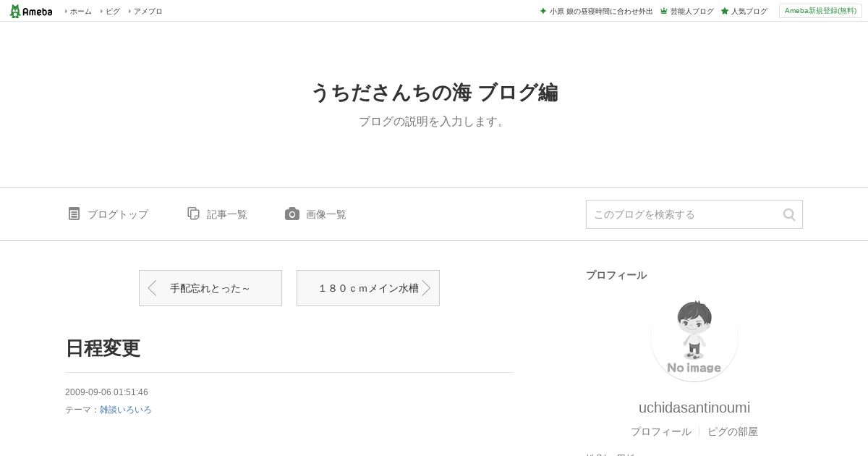The width and height of the screenshot is (868, 456).
Task: Open 記事一覧 tab
Action: [226, 214]
